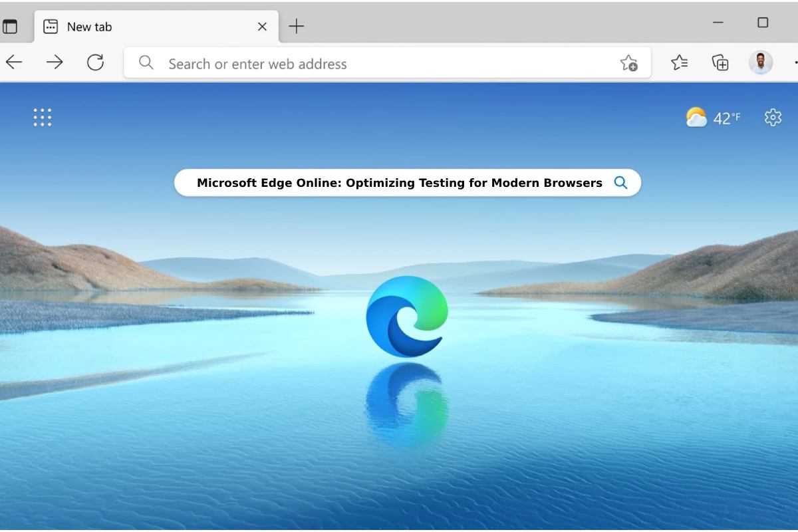The width and height of the screenshot is (798, 532).
Task: Click the Microsoft Edge logo
Action: coord(407,317)
